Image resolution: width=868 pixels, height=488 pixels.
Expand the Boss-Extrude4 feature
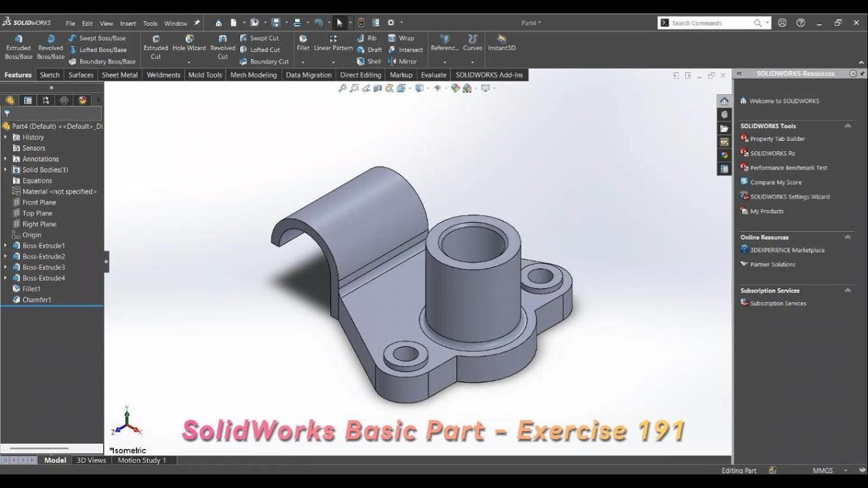pyautogui.click(x=5, y=278)
